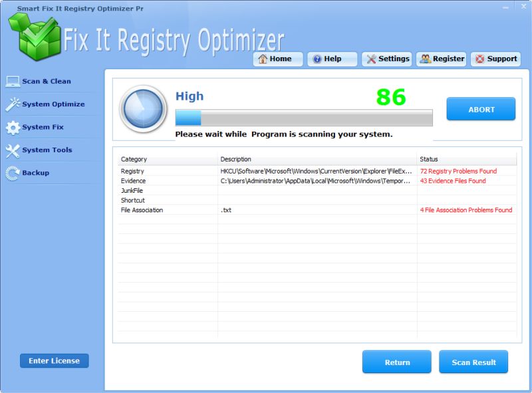Click the scan progress bar

pyautogui.click(x=303, y=118)
